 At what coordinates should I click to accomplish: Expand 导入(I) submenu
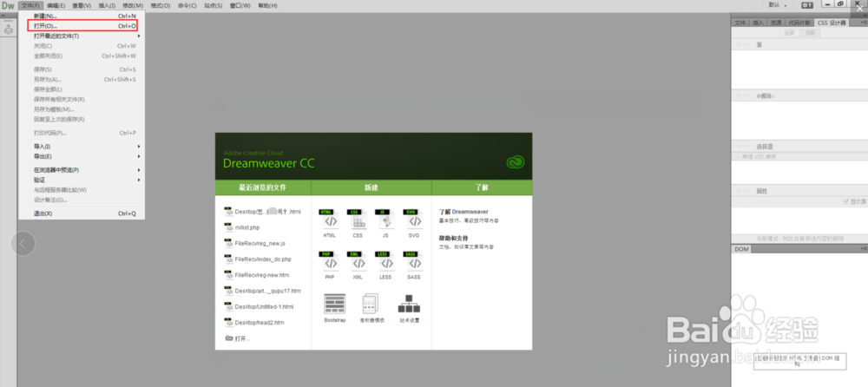82,146
